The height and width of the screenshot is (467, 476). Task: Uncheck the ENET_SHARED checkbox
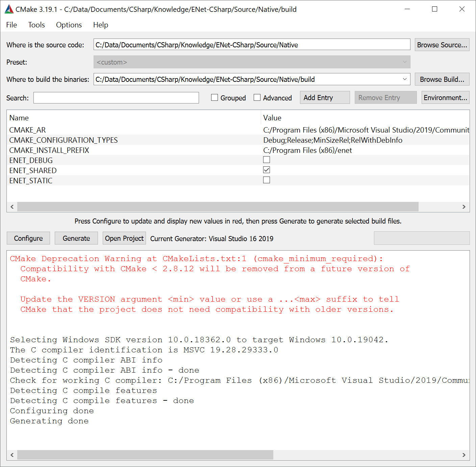click(267, 170)
